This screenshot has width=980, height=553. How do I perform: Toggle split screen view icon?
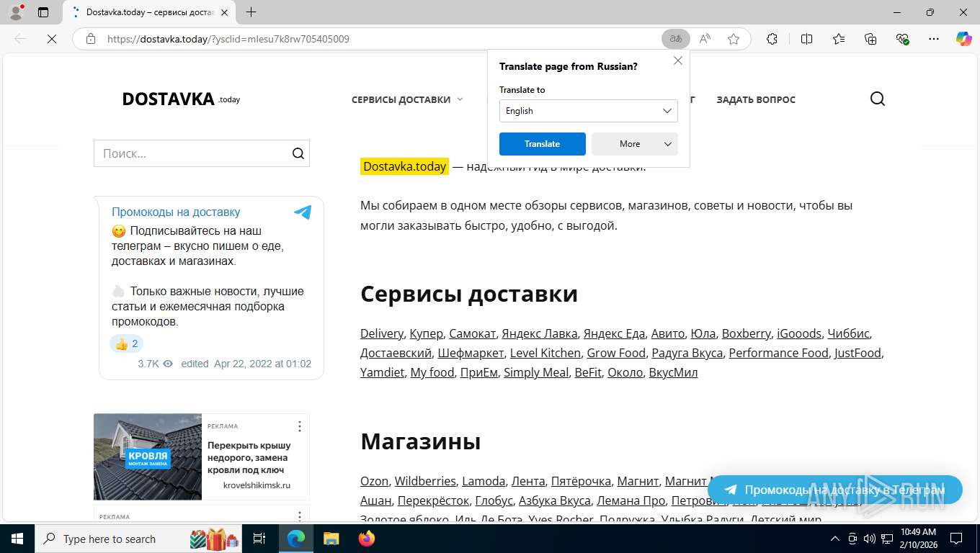(807, 39)
